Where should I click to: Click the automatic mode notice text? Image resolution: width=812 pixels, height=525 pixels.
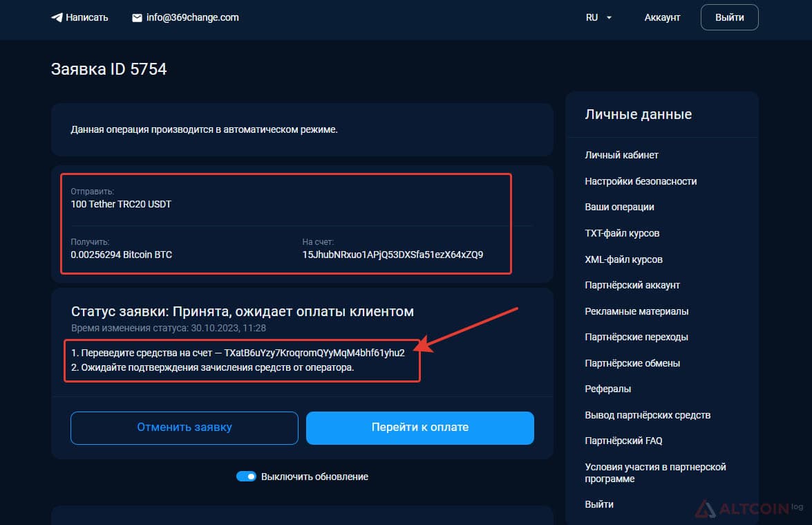(x=204, y=129)
